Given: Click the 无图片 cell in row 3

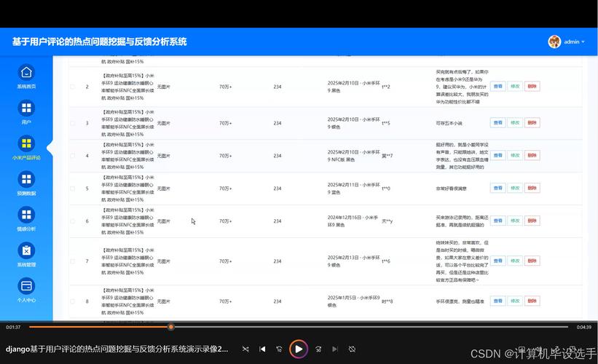Looking at the screenshot, I should (164, 123).
